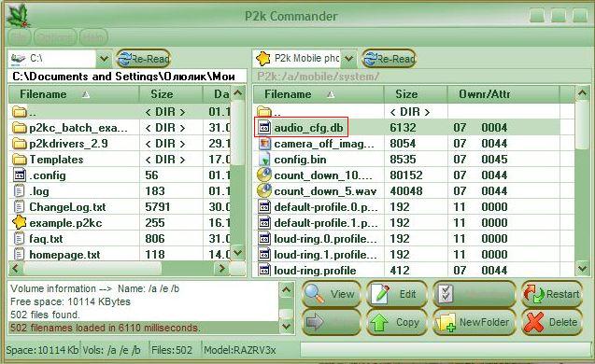595x364 pixels.
Task: Sort the phone panel by the Filename header
Action: click(x=319, y=94)
